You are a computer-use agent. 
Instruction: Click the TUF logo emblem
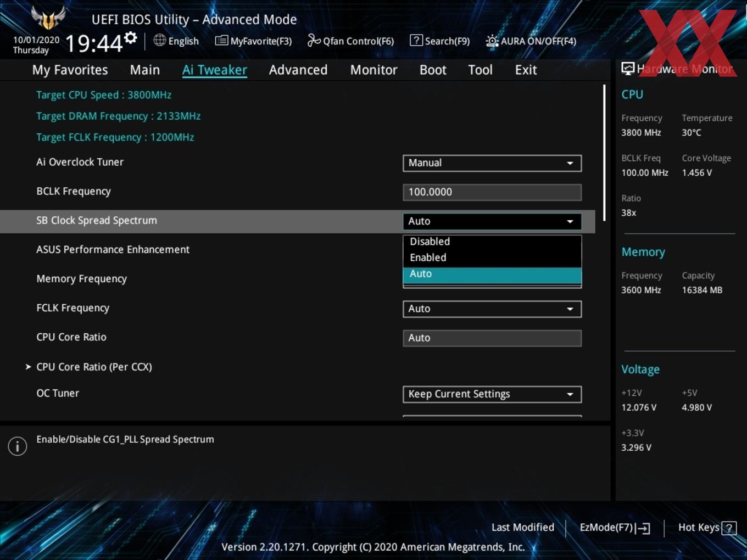(48, 18)
